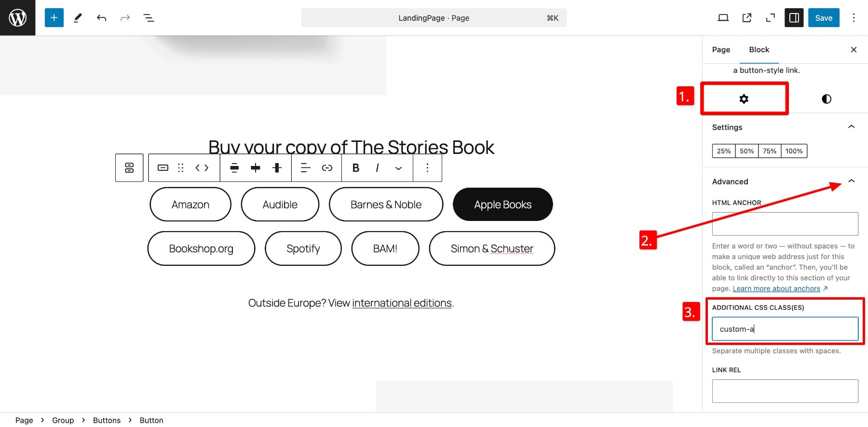Image resolution: width=868 pixels, height=427 pixels.
Task: Open the link icon in the block toolbar
Action: point(327,167)
